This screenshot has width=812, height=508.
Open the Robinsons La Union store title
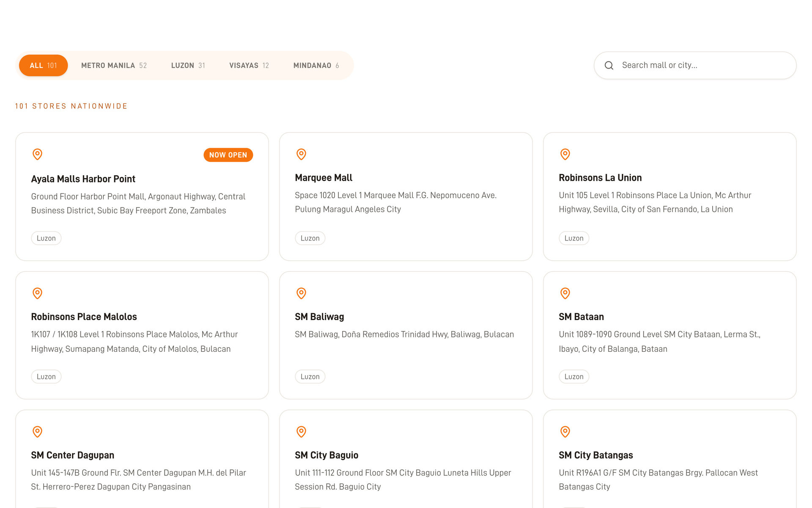(x=600, y=178)
